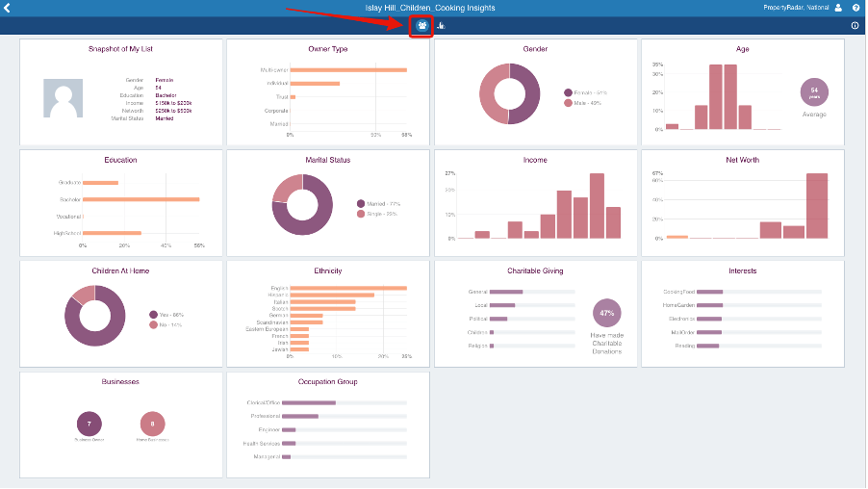
Task: Go back using the left chevron arrow
Action: (7, 8)
